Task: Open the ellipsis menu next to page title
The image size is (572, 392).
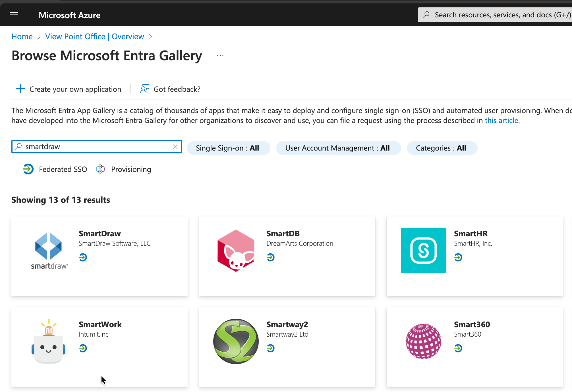Action: point(220,56)
